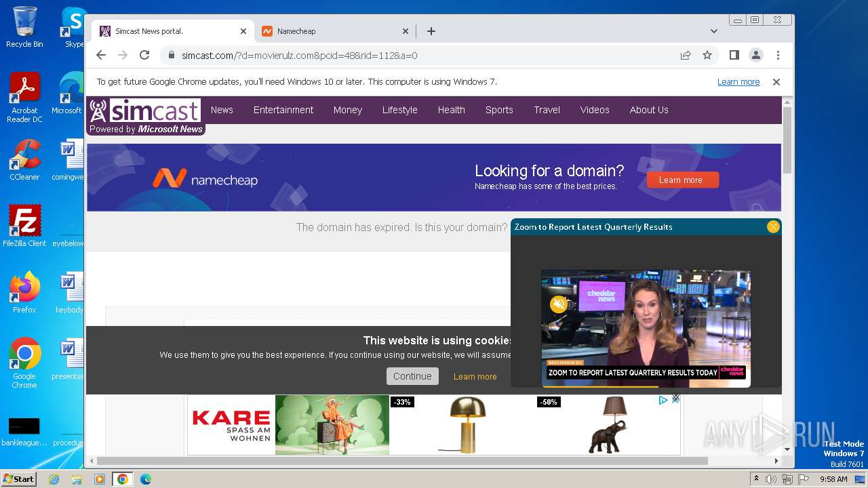Open the volume control in system tray

click(771, 479)
